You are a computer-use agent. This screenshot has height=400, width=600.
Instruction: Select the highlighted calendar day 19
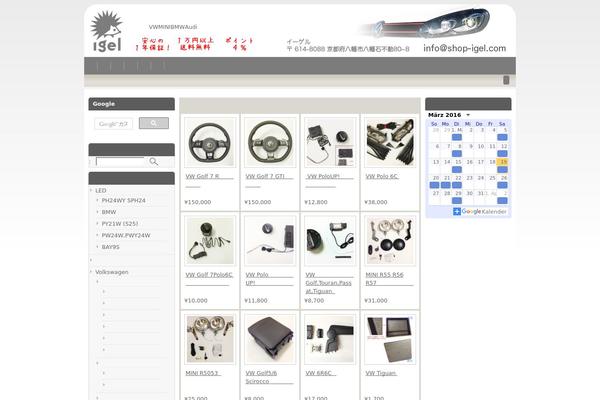click(x=504, y=162)
